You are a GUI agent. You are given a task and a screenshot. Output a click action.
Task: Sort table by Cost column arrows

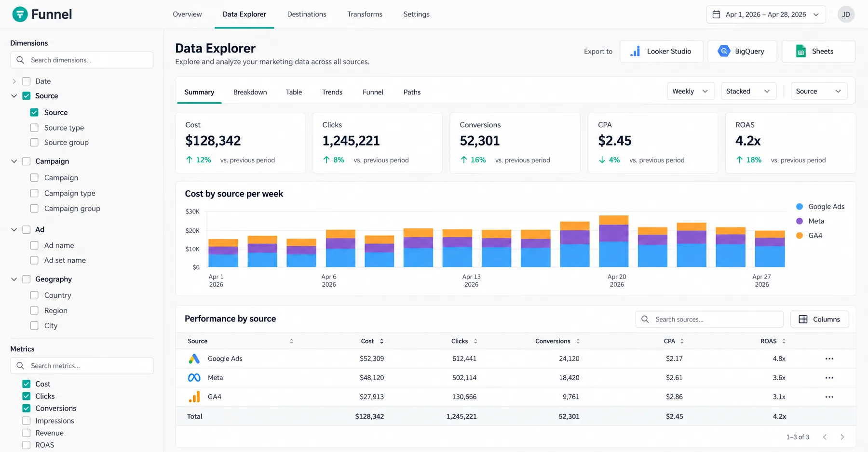(381, 341)
